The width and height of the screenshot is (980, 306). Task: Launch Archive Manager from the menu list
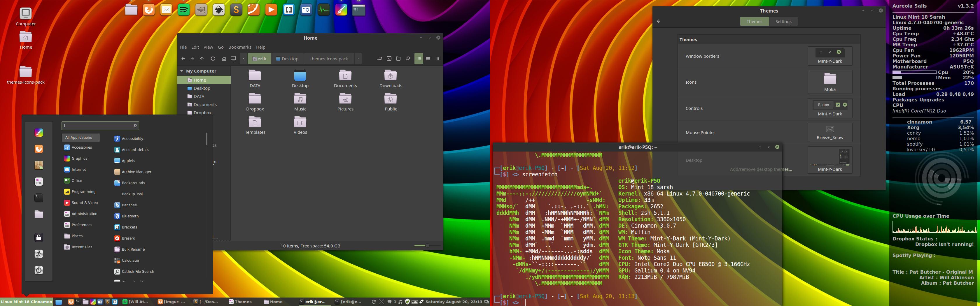tap(133, 172)
